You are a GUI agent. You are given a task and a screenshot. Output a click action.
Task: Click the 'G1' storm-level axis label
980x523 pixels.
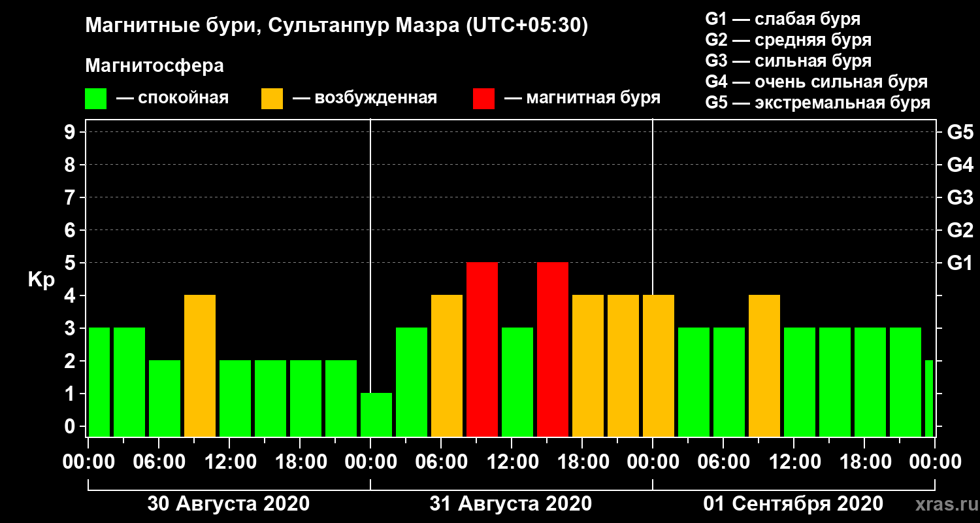coord(960,263)
